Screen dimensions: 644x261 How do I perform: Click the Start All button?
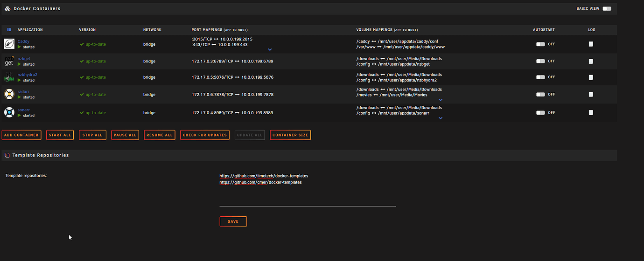coord(60,135)
